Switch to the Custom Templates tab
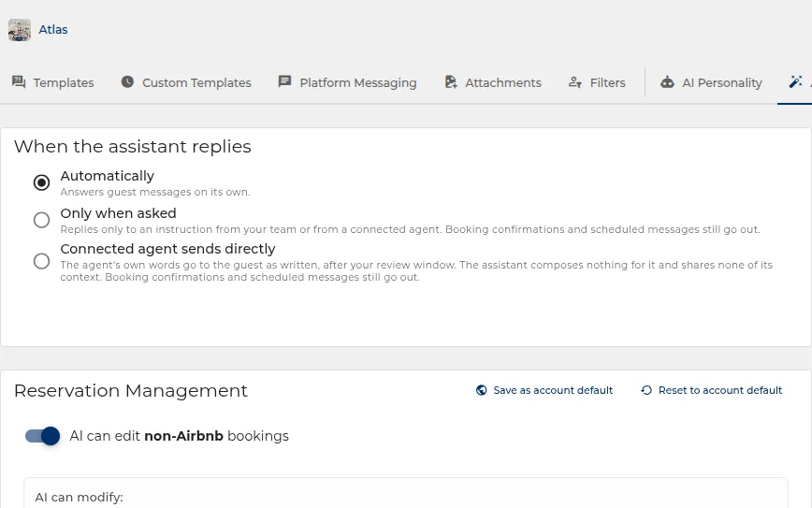Screen dimensions: 812x508 pyautogui.click(x=186, y=82)
